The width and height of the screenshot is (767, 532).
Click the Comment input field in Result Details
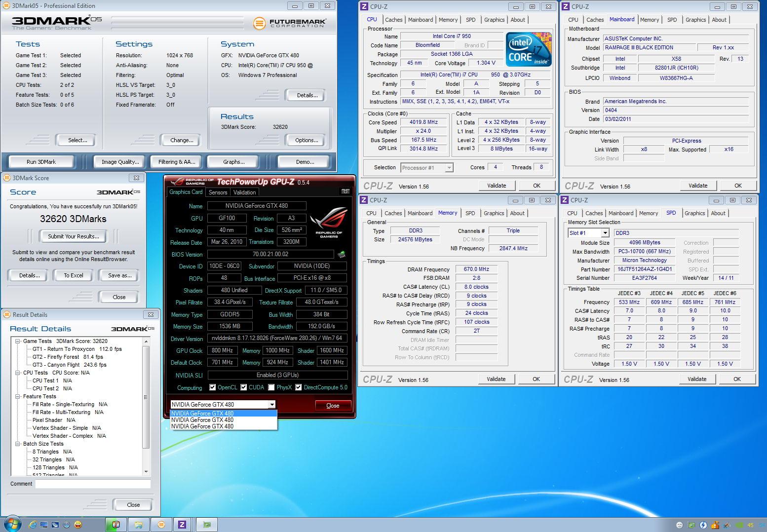[x=93, y=484]
